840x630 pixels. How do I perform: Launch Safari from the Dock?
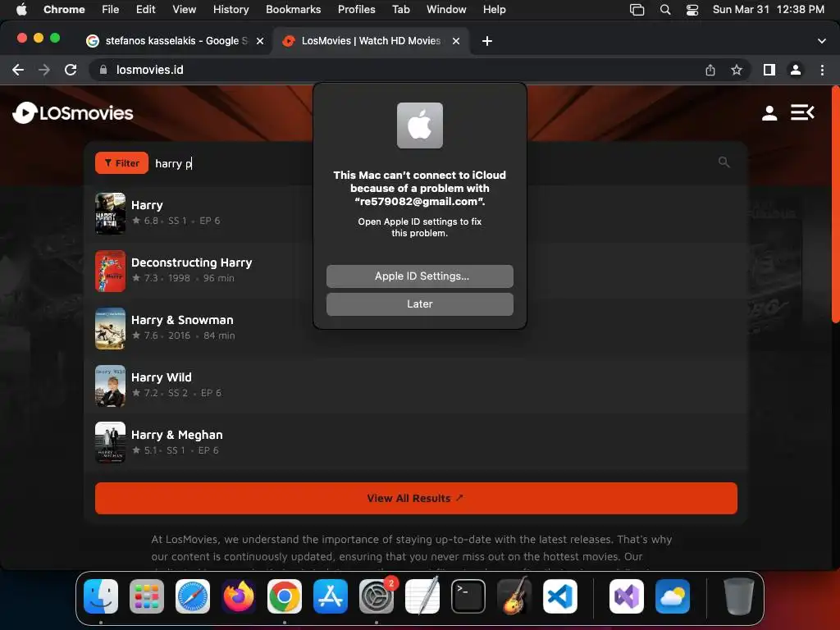pos(192,596)
